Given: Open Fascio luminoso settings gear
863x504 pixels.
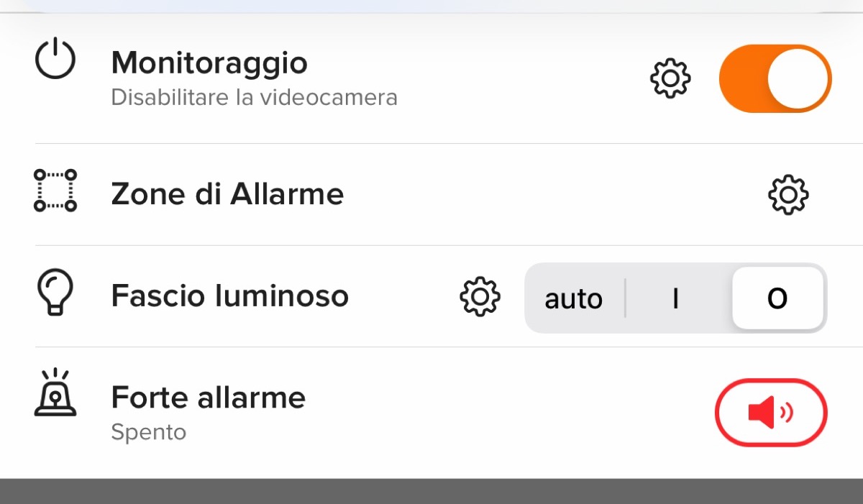Looking at the screenshot, I should pos(480,296).
